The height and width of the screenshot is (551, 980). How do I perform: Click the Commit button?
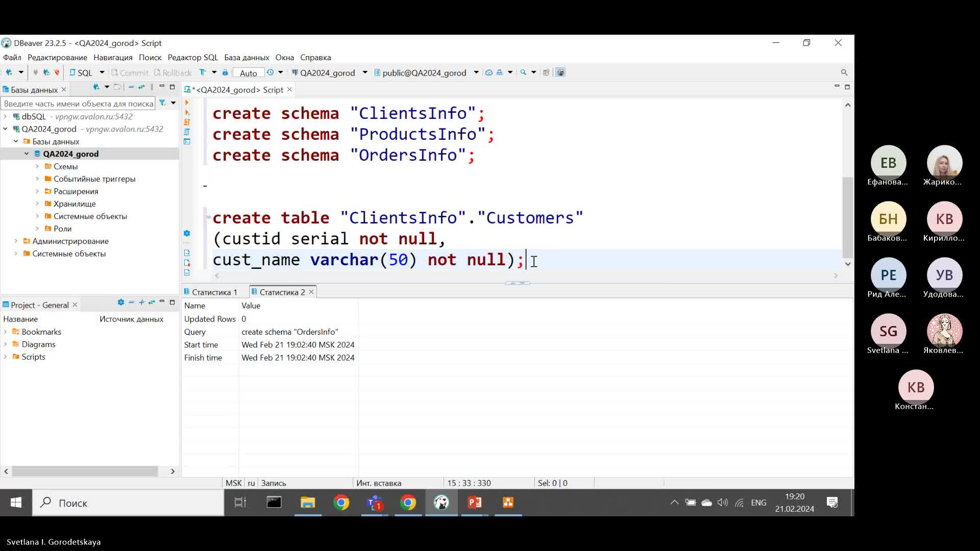130,73
